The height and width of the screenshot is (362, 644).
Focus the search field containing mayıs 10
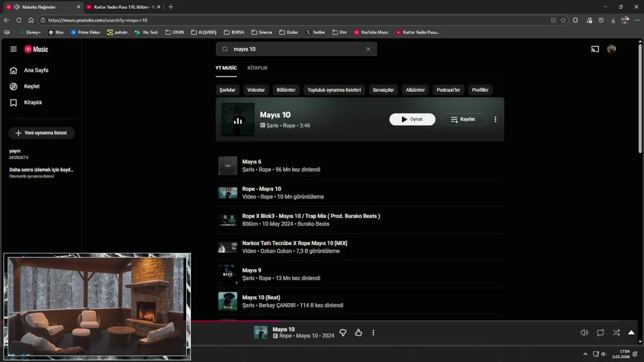pyautogui.click(x=297, y=49)
